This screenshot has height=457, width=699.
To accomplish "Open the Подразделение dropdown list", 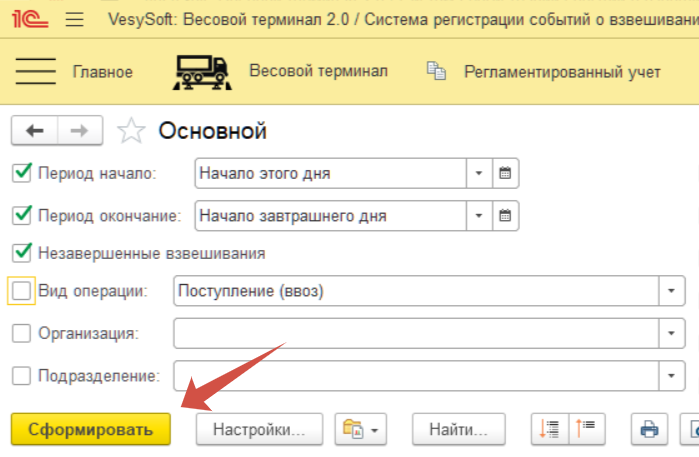I will (670, 375).
